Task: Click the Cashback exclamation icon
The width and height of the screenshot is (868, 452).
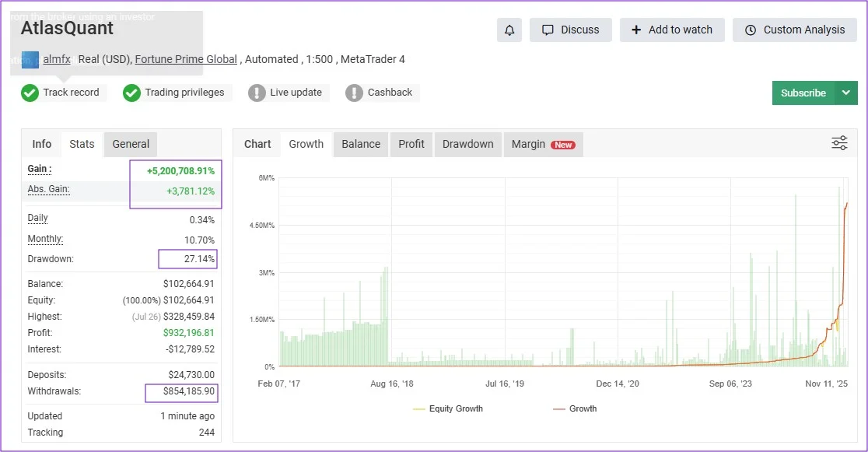Action: (x=354, y=93)
